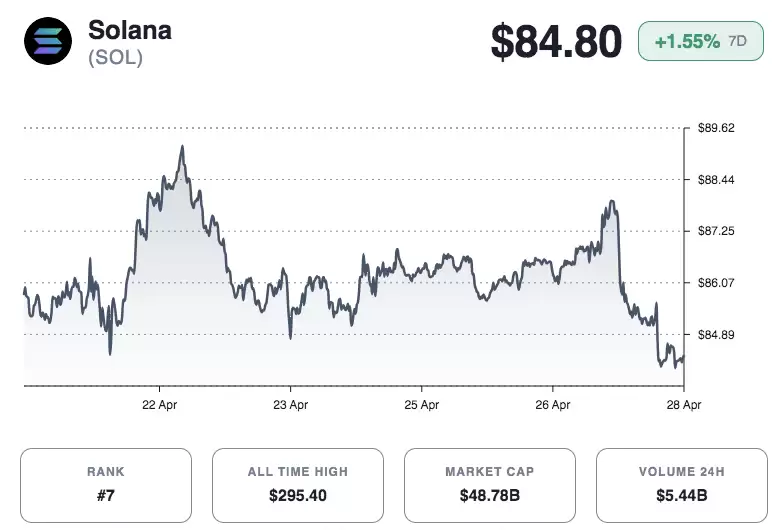Click the $88.44 price axis label
782x530 pixels.
tap(715, 180)
